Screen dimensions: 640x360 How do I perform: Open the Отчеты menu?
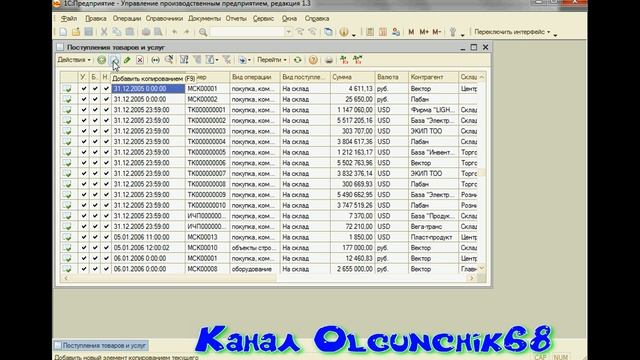236,18
